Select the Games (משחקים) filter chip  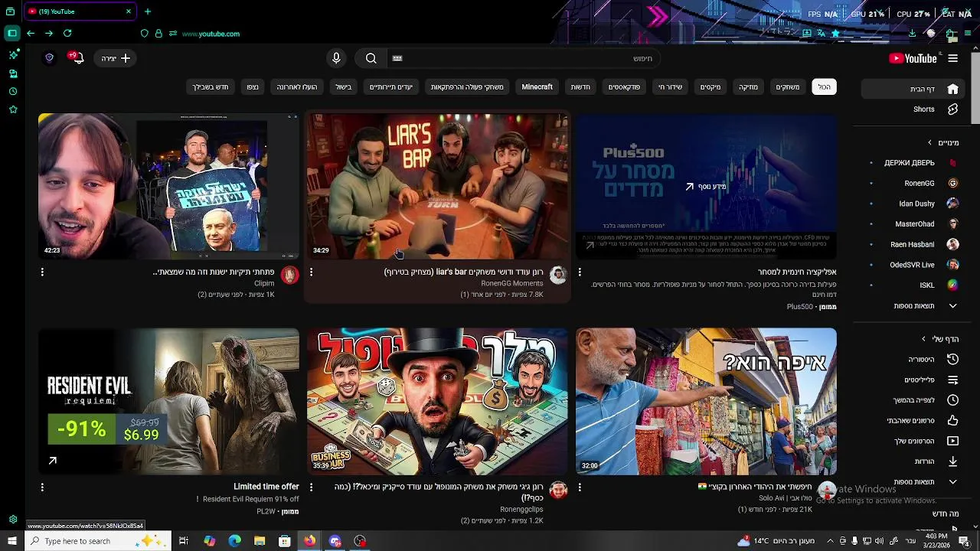coord(787,87)
